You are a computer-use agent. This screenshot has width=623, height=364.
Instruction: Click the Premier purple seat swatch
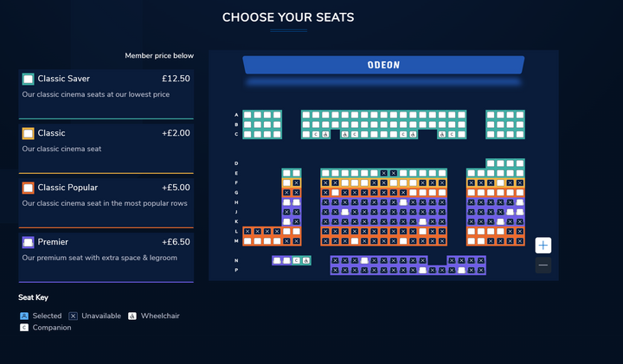pos(28,242)
